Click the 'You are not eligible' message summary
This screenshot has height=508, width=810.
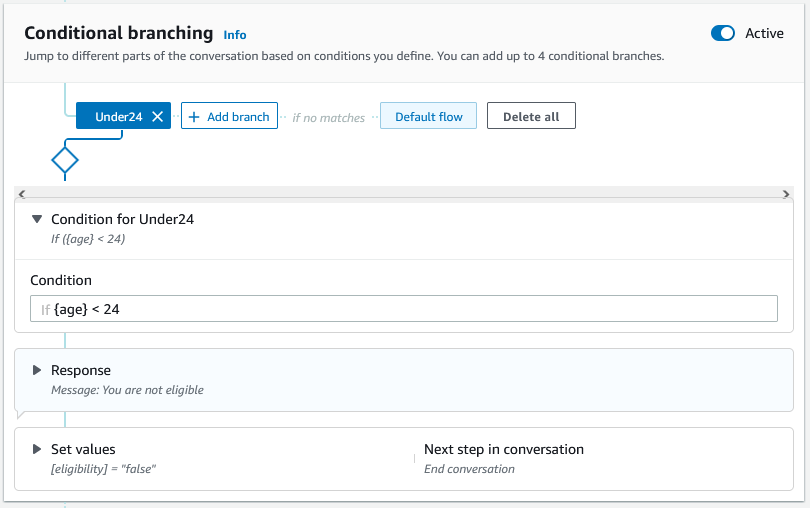pos(127,390)
